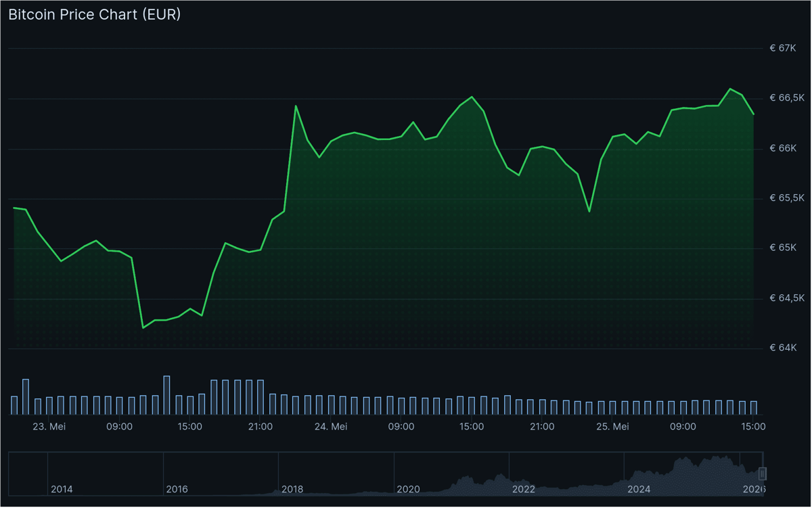Viewport: 812px width, 508px height.
Task: Click the range navigator's selection handle
Action: (763, 473)
